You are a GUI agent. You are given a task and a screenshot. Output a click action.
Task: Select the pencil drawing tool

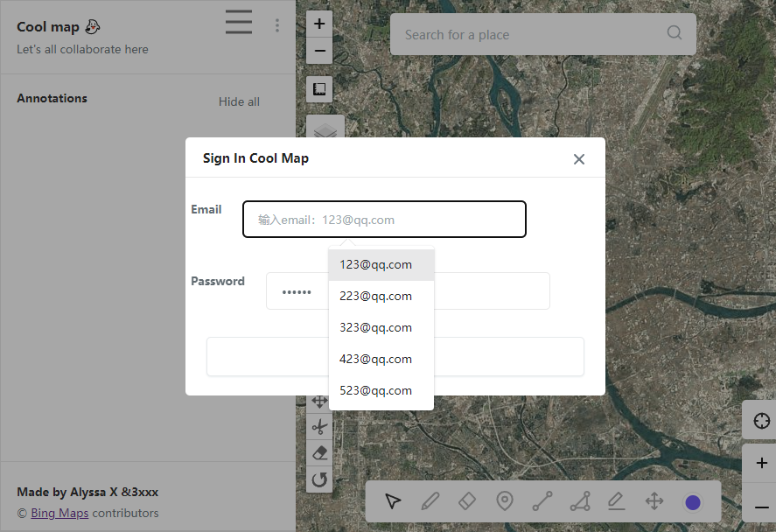[430, 501]
